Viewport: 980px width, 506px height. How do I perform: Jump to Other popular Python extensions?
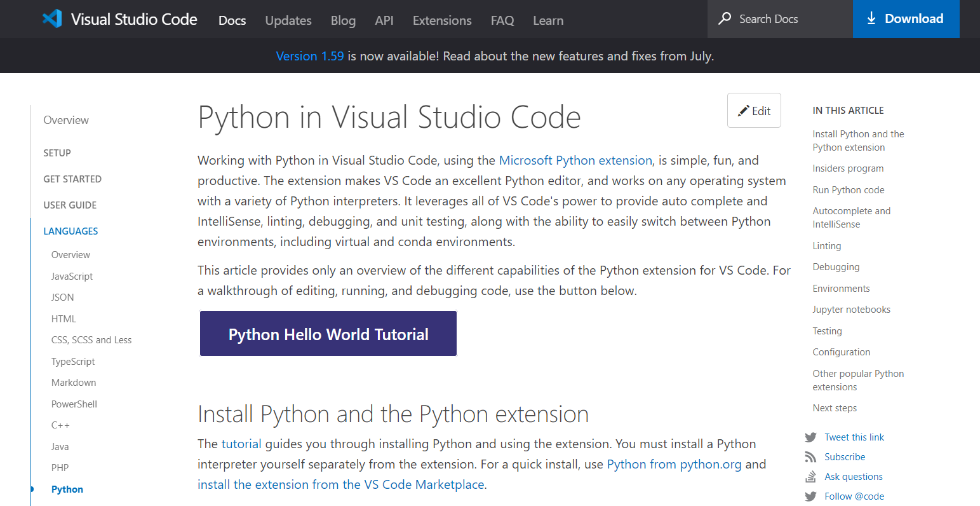[x=858, y=380]
